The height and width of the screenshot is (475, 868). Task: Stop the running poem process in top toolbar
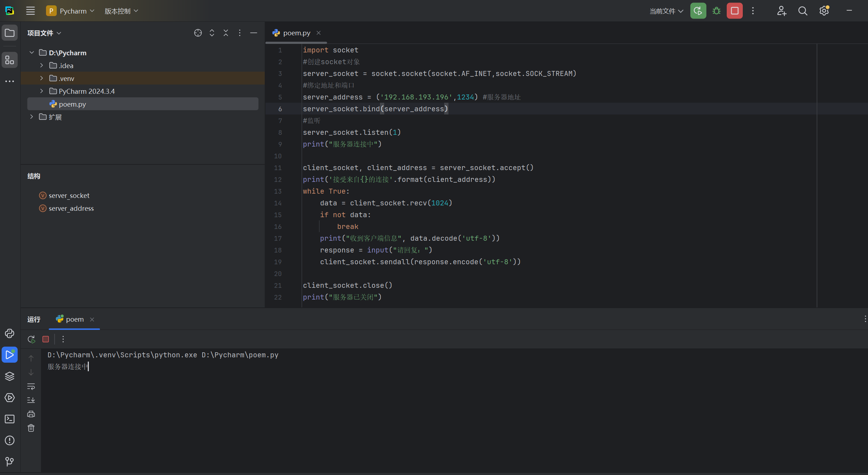tap(735, 11)
